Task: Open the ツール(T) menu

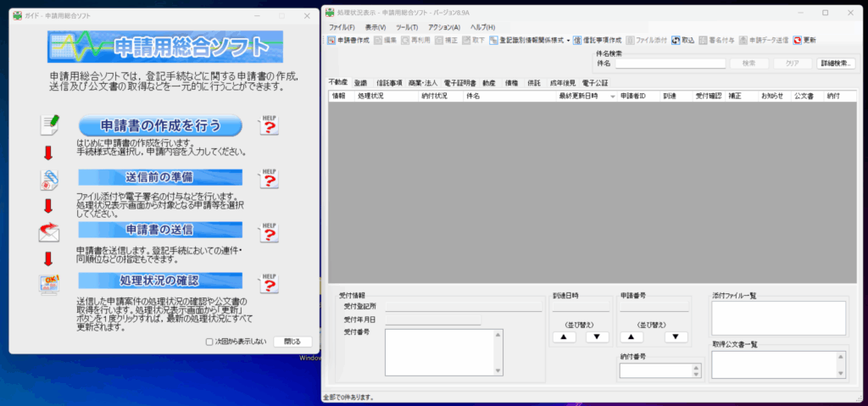Action: pos(409,27)
